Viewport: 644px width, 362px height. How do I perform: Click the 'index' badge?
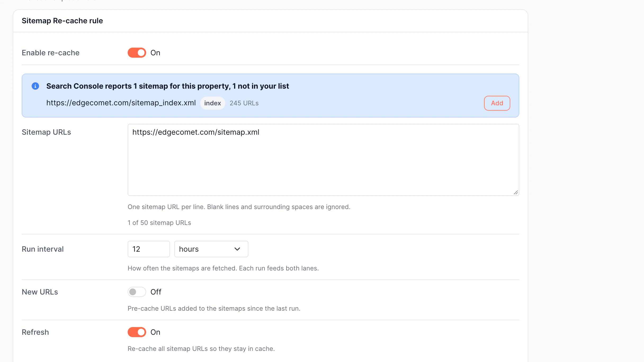pos(213,103)
